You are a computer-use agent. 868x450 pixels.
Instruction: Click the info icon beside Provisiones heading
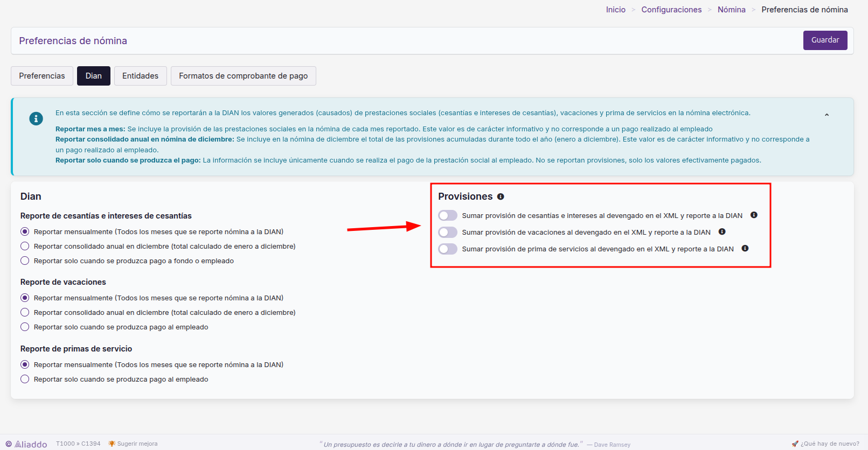(501, 196)
